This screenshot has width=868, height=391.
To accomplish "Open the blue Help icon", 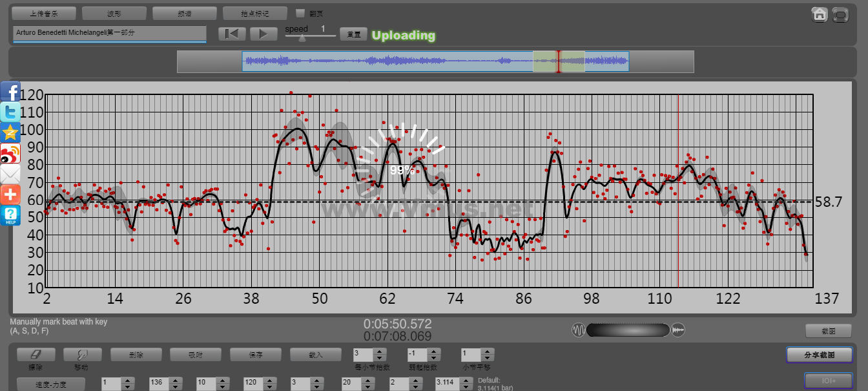I will click(10, 215).
